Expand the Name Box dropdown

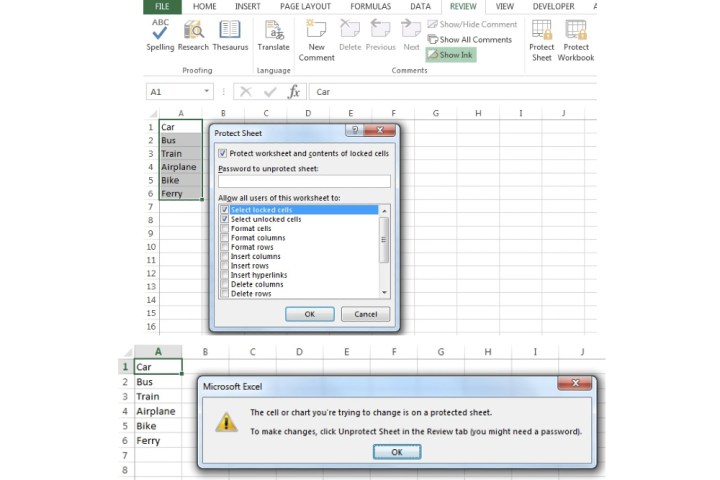(206, 91)
